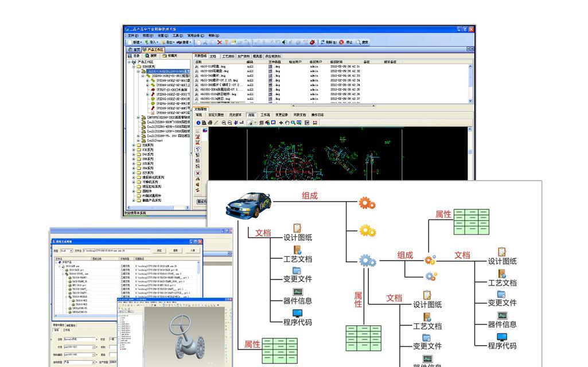Click the up-arrow icon in viewer toolbar
The width and height of the screenshot is (588, 367).
(x=281, y=123)
